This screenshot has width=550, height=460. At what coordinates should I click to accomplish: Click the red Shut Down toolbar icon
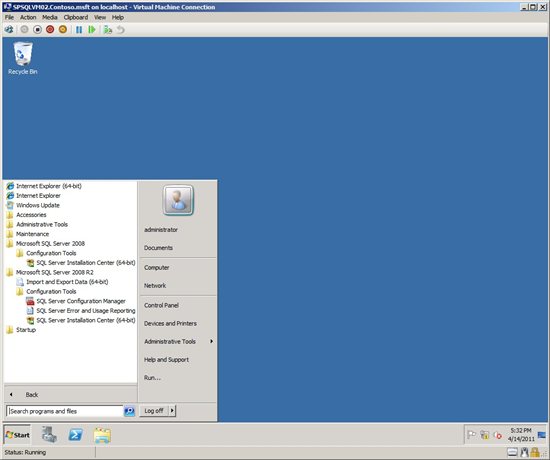click(50, 30)
